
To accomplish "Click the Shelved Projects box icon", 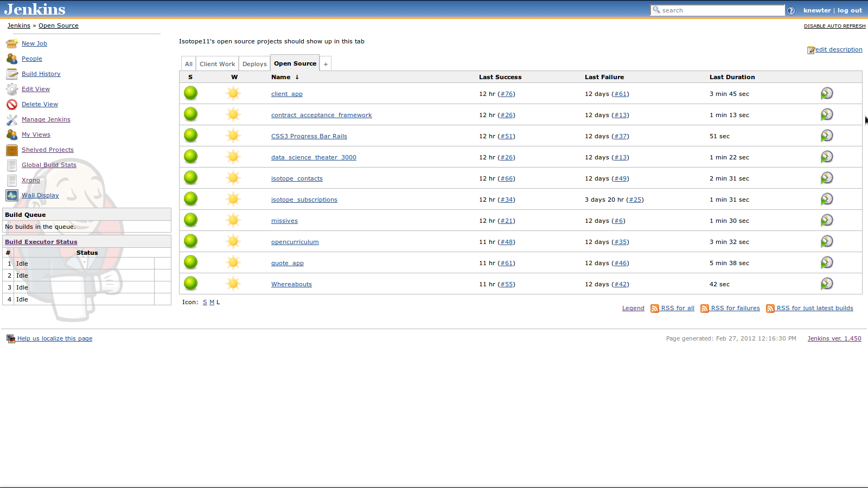I will point(12,150).
